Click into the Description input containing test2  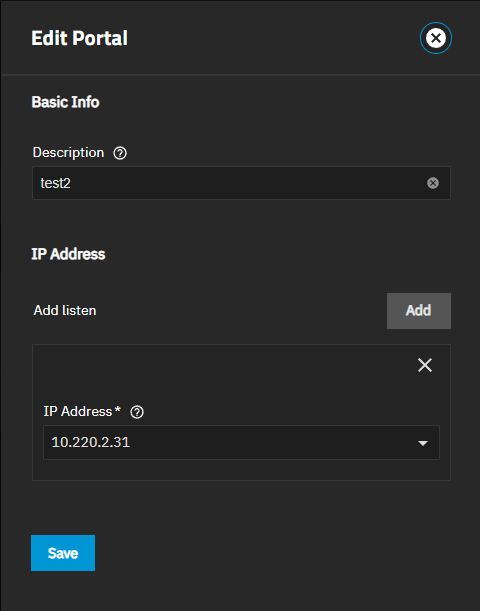(x=241, y=183)
